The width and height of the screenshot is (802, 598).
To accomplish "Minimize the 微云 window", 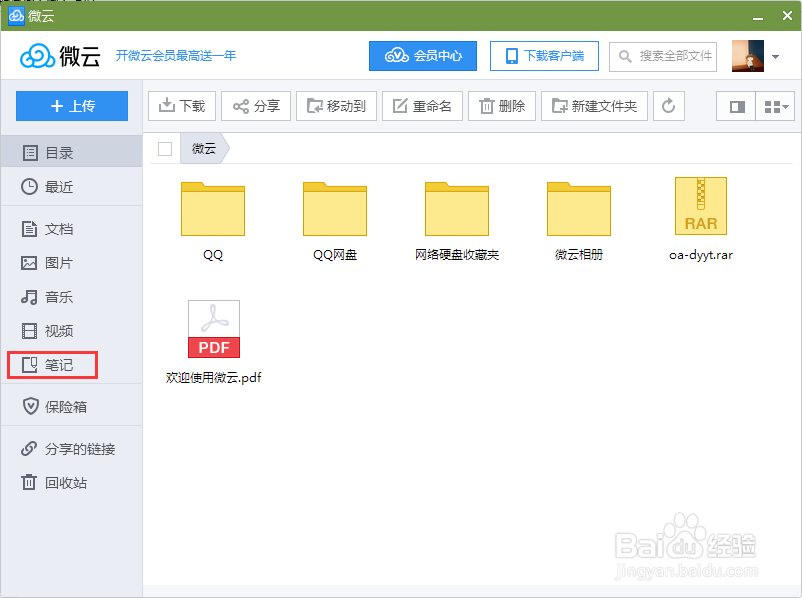I will 758,16.
